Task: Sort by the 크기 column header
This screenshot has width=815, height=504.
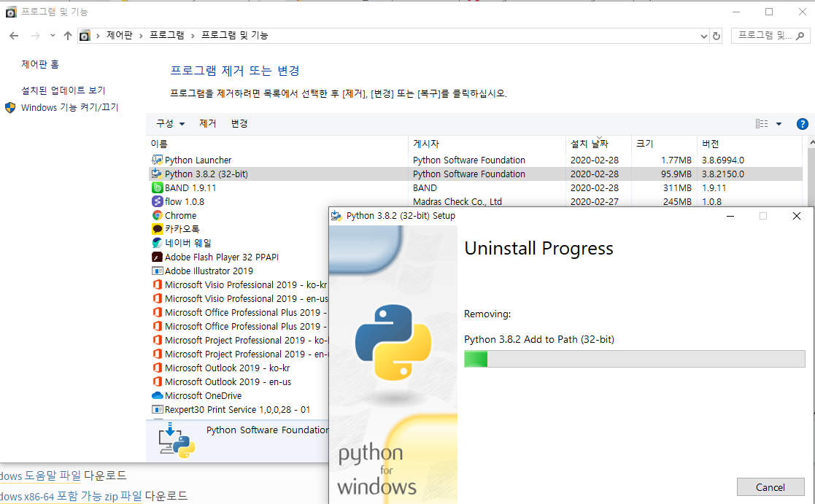Action: pos(664,144)
